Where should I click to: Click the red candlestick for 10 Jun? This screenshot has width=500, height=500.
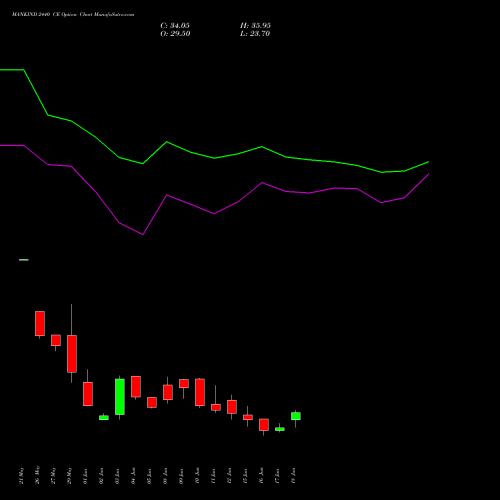200,392
